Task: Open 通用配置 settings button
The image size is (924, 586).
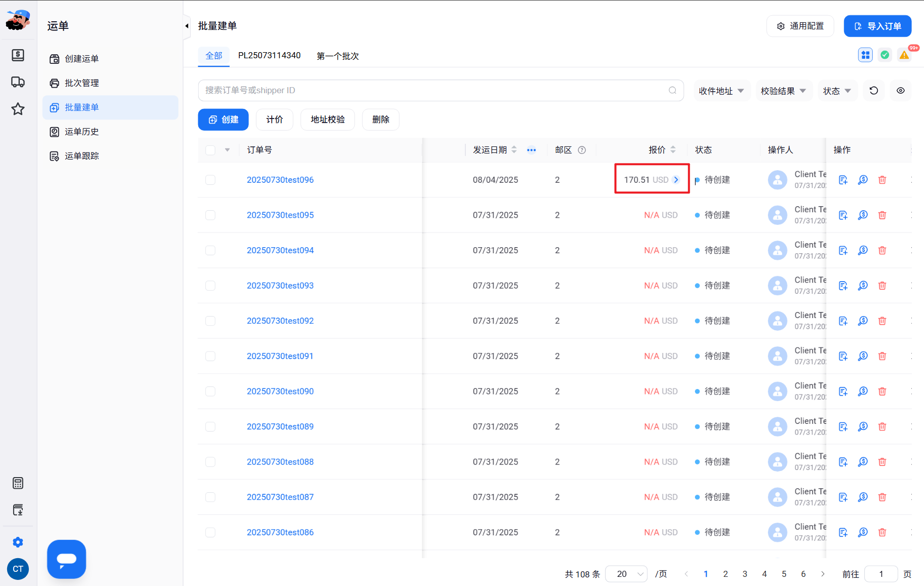Action: coord(800,26)
